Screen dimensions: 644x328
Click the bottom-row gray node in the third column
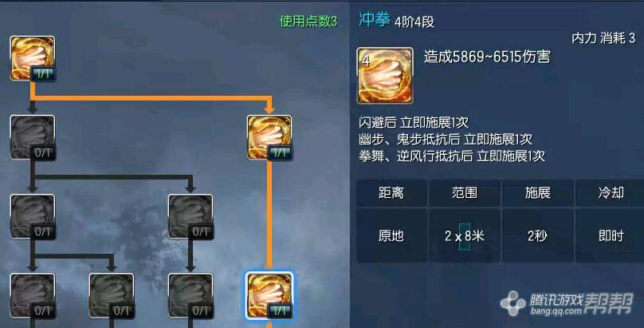click(190, 295)
